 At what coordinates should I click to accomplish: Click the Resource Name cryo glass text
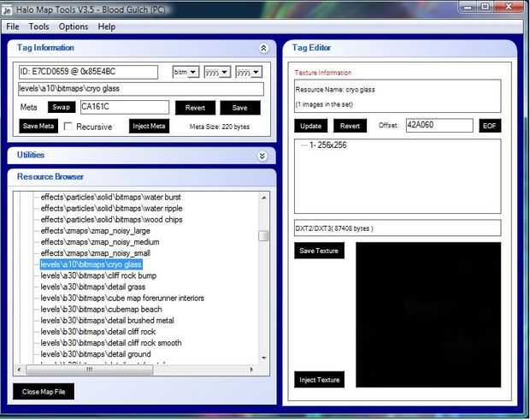click(x=335, y=90)
